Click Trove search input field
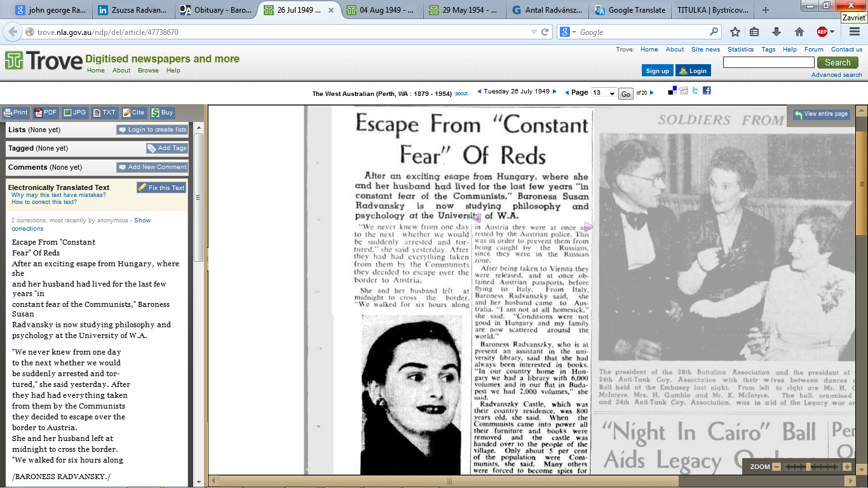Viewport: 868px width, 488px height. click(768, 62)
